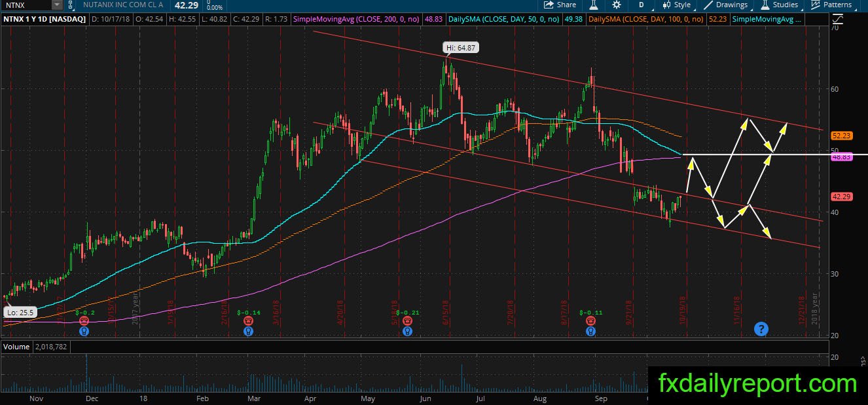Click the December conference call lightbulb icon

coord(84,332)
